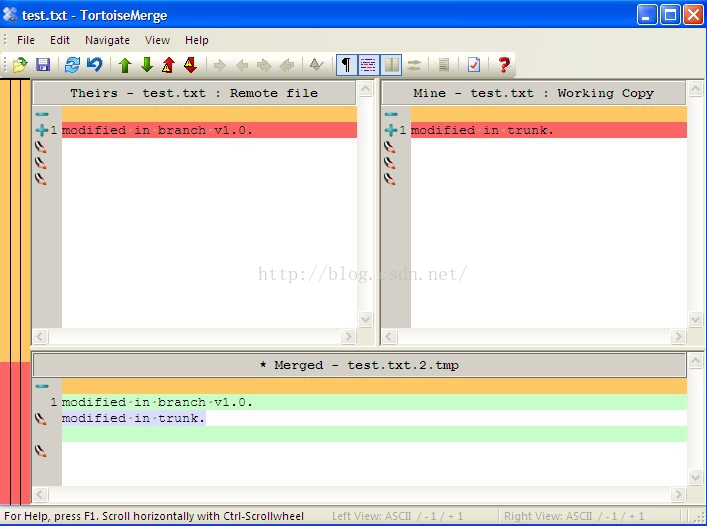Click green line 'modified in branch v1.0.' in Merged
Viewport: 707px width, 526px height.
click(x=374, y=402)
